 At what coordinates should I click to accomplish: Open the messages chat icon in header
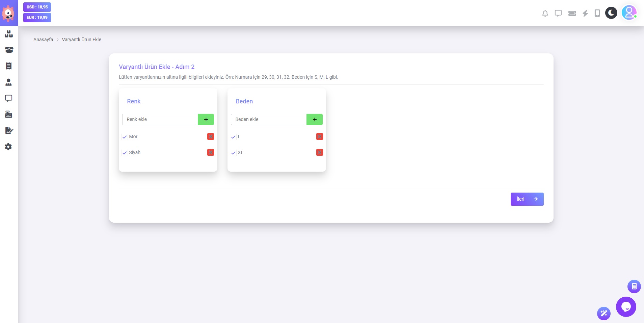[x=558, y=14]
